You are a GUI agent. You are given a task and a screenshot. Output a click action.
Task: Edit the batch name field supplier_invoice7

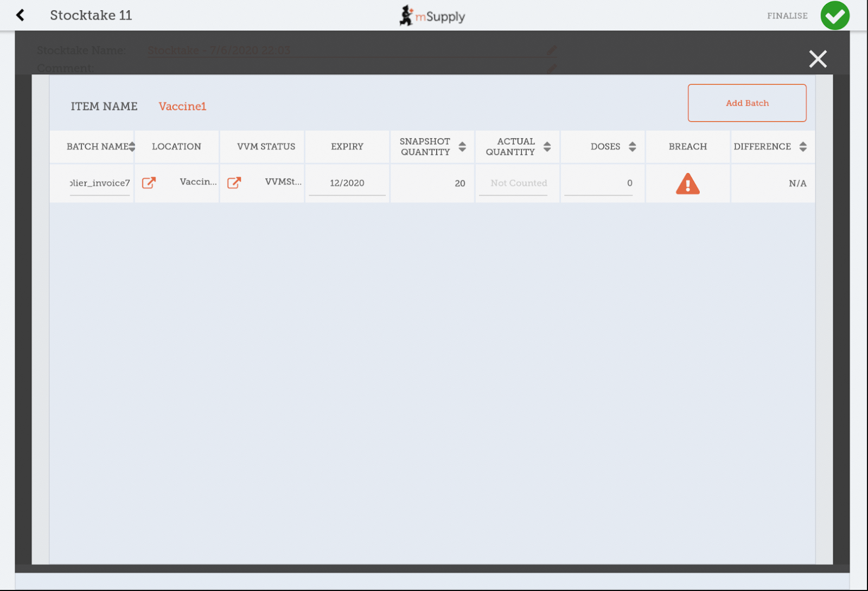click(100, 183)
